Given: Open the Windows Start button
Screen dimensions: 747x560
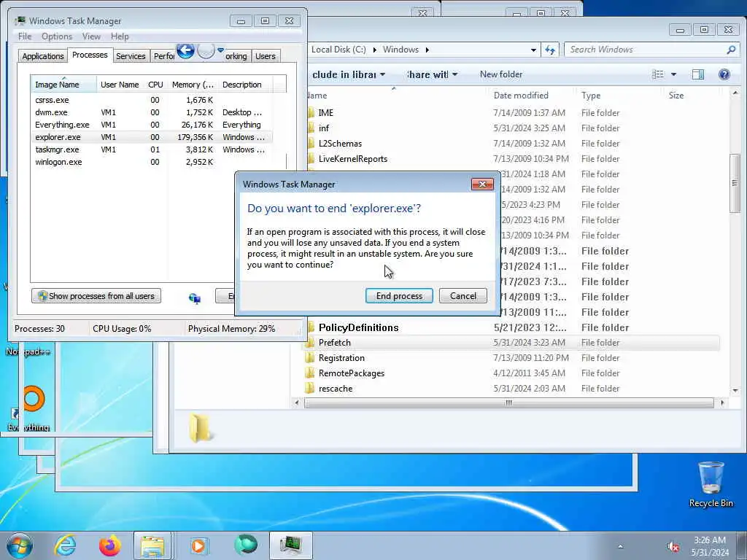Looking at the screenshot, I should 20,545.
